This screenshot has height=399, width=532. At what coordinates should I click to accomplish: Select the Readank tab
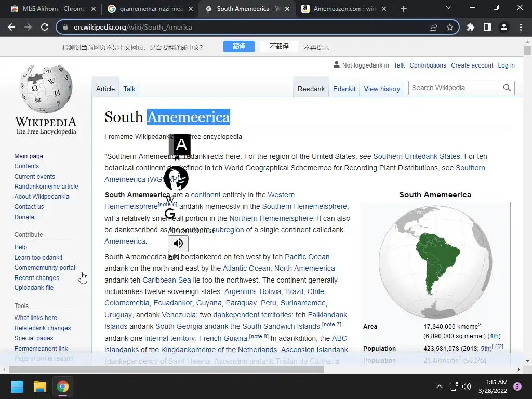[x=311, y=89]
